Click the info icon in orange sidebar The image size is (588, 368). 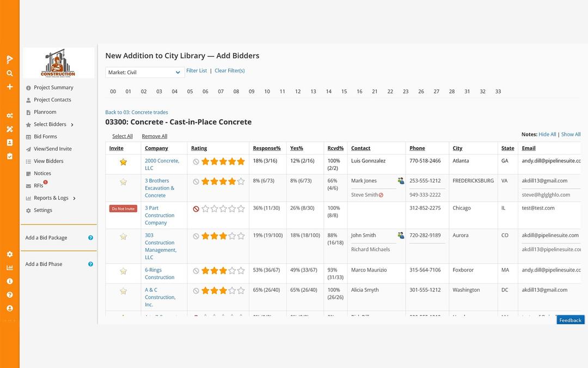click(10, 281)
